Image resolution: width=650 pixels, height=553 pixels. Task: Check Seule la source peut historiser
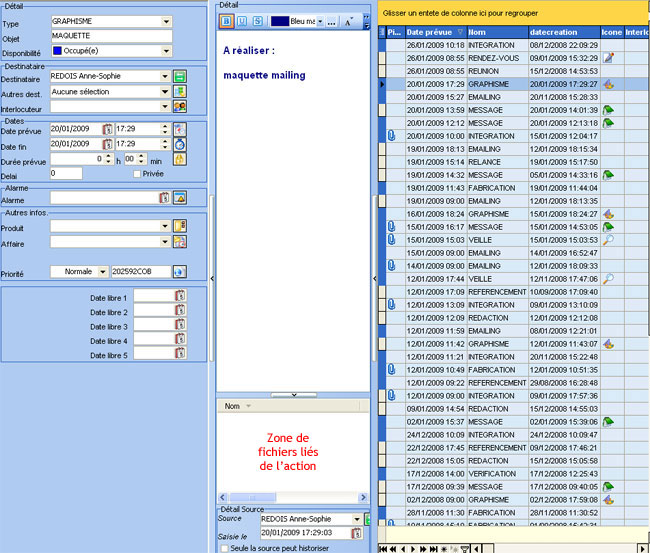tap(224, 548)
